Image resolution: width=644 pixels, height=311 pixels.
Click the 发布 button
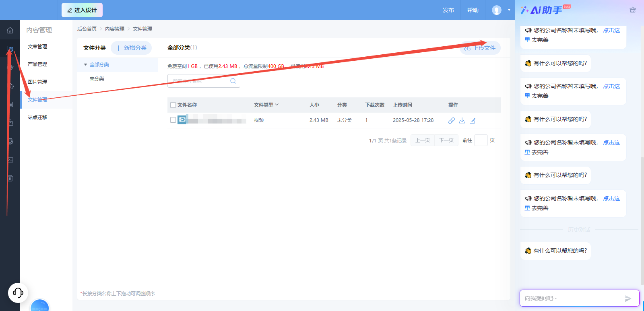[x=448, y=10]
